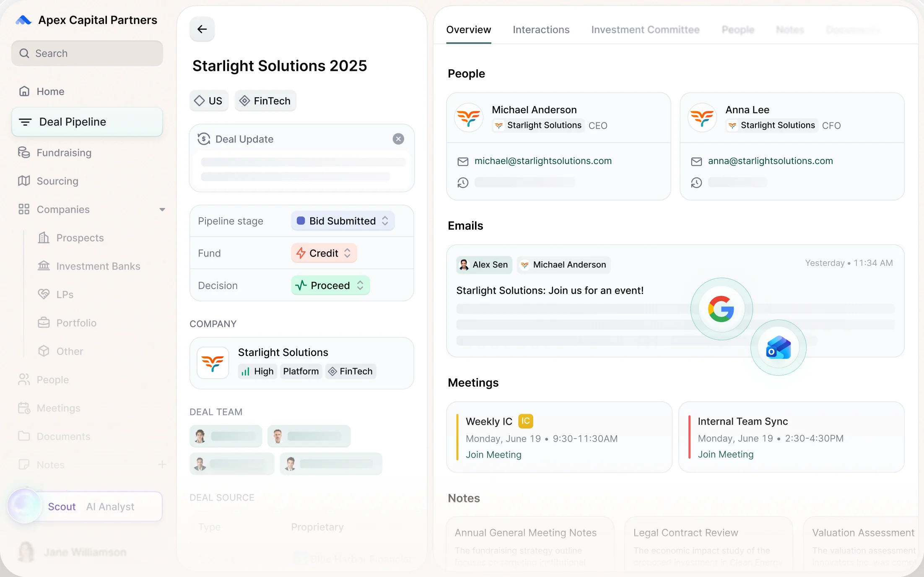This screenshot has height=577, width=924.
Task: Dismiss the Deal Update card
Action: coord(398,139)
